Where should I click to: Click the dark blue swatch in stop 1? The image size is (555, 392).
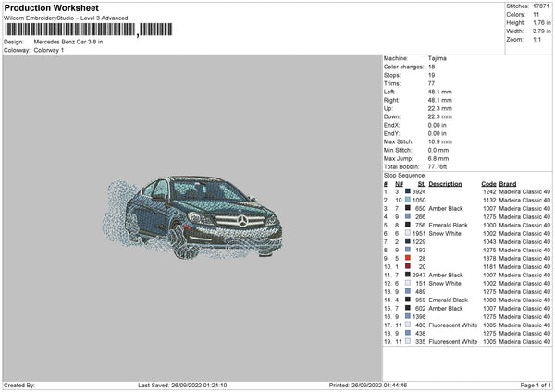coord(408,191)
